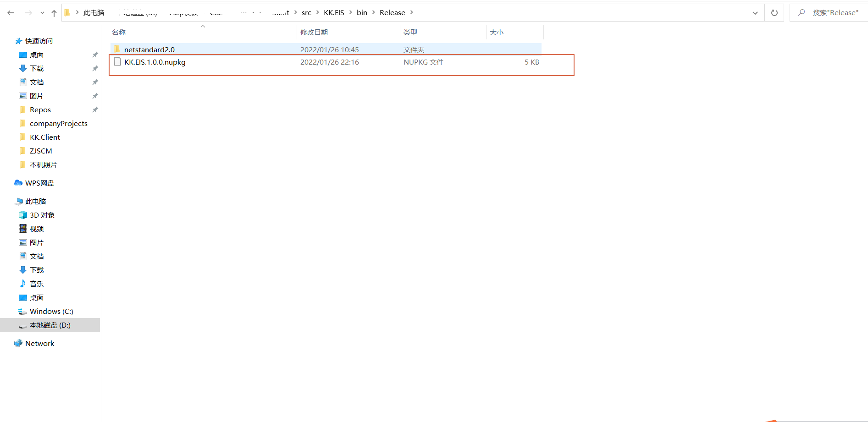Click the forward navigation arrow
The height and width of the screenshot is (422, 868).
pyautogui.click(x=28, y=13)
